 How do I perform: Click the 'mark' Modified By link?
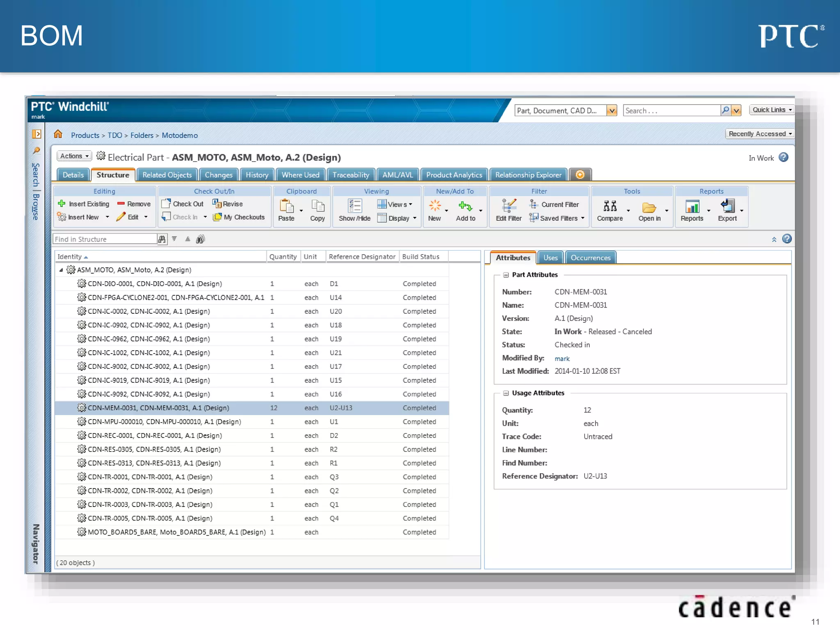[x=562, y=359]
